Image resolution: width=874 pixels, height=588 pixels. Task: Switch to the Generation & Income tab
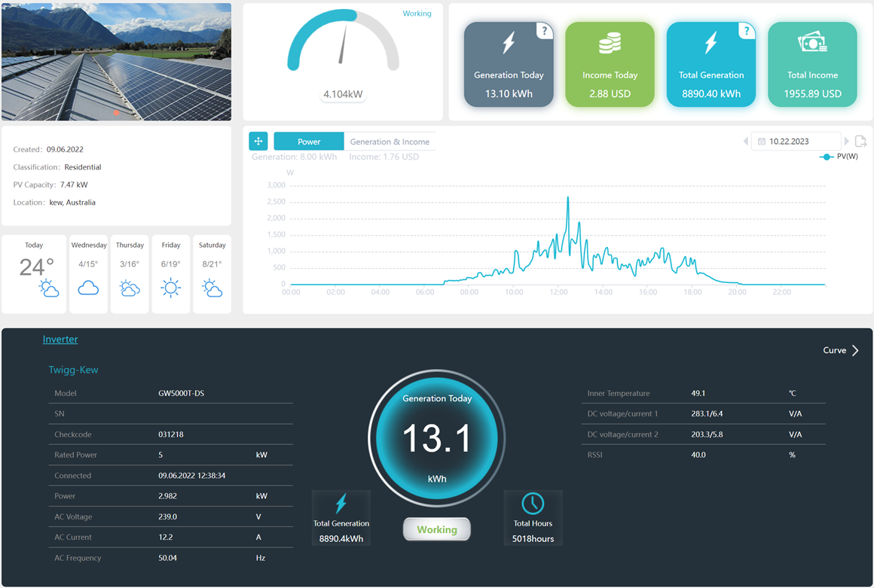pyautogui.click(x=390, y=141)
